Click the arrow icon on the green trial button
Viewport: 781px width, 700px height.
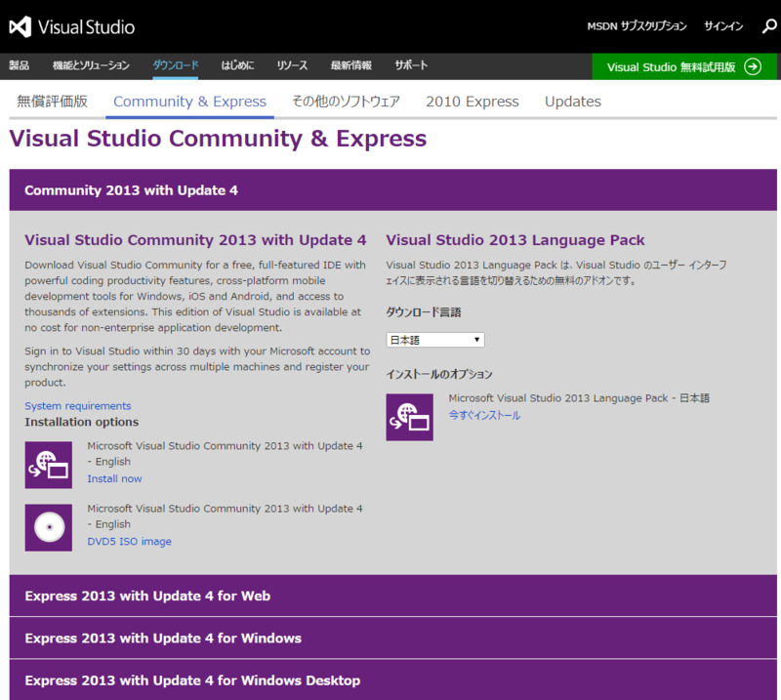(x=751, y=66)
